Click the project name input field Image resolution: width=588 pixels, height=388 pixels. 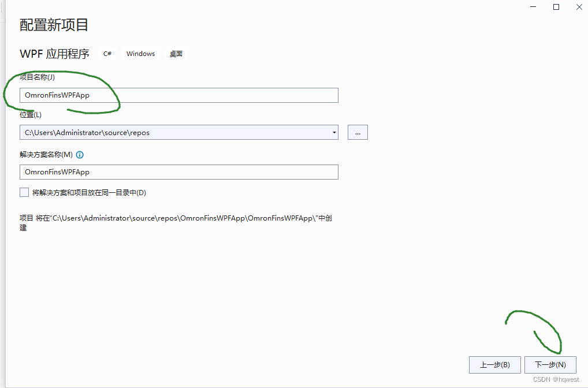click(x=179, y=95)
